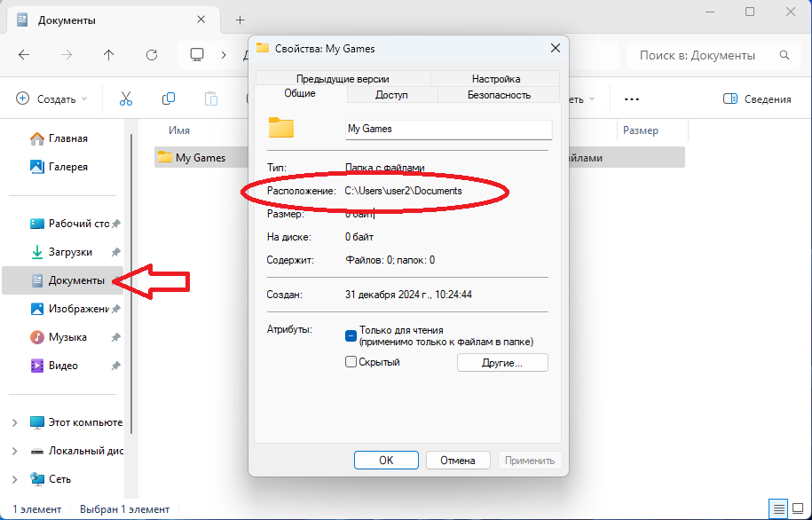Click the folder name field My Games
The width and height of the screenshot is (812, 520).
pyautogui.click(x=448, y=129)
